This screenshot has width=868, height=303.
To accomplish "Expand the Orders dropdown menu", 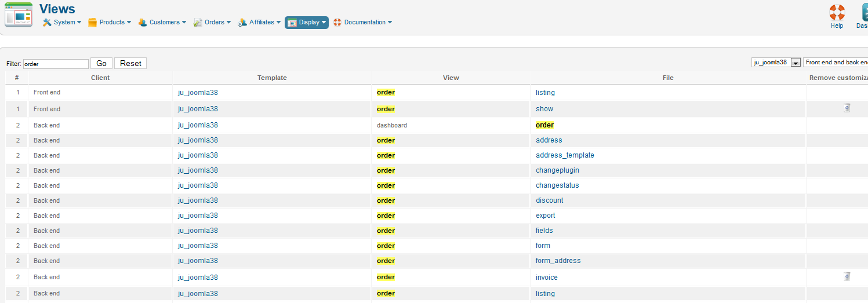I will coord(212,23).
